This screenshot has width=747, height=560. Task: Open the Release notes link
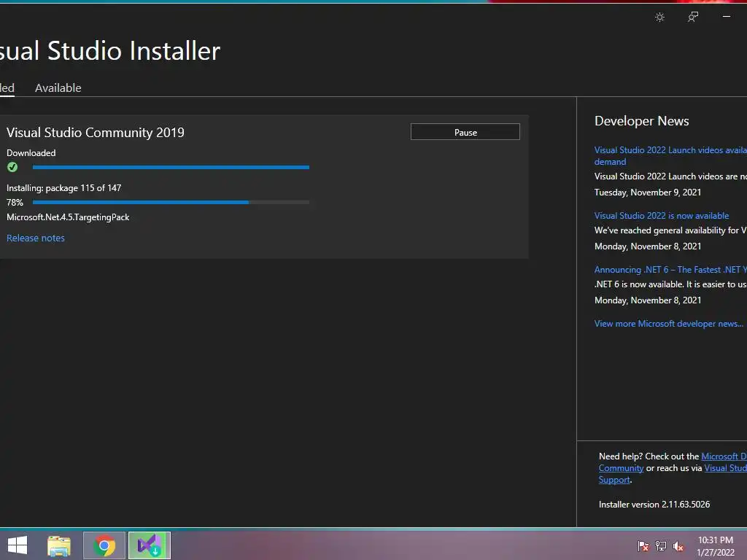click(36, 238)
